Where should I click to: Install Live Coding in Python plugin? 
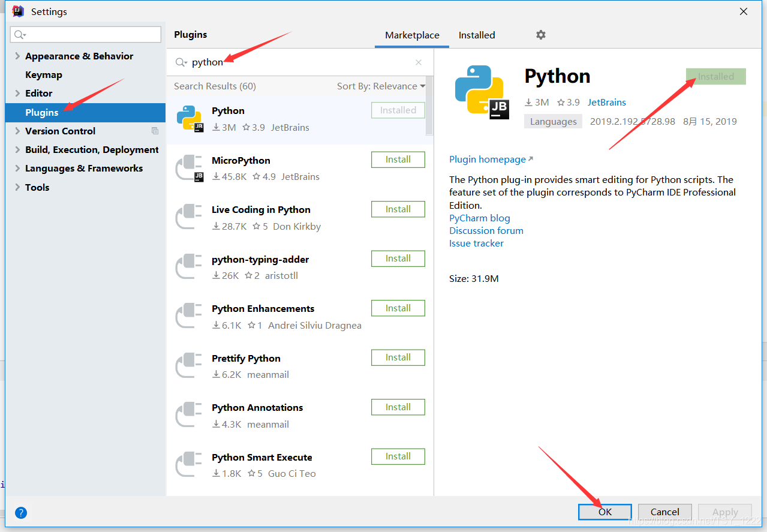pos(398,209)
